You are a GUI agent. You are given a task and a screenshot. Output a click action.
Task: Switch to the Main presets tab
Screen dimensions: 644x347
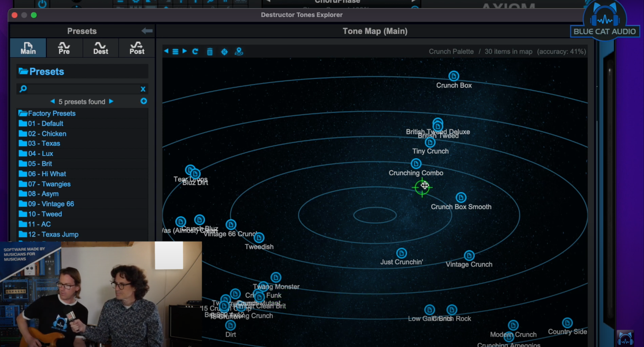28,48
